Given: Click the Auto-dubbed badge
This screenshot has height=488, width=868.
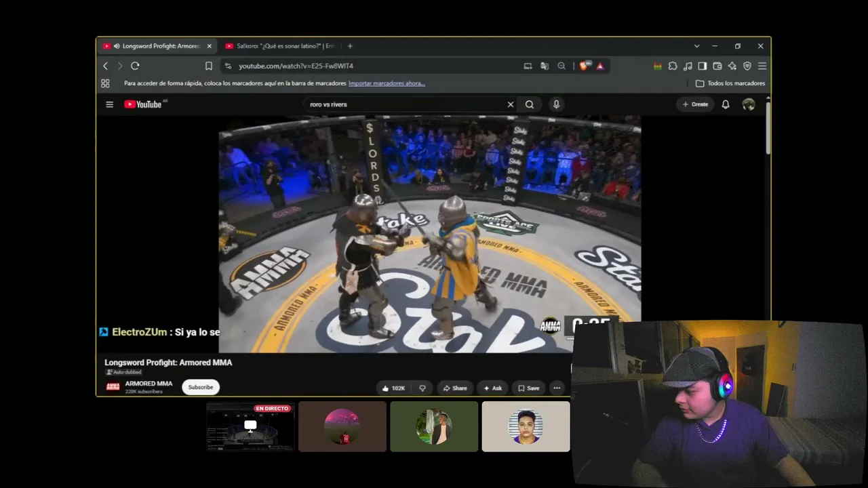Looking at the screenshot, I should tap(123, 372).
